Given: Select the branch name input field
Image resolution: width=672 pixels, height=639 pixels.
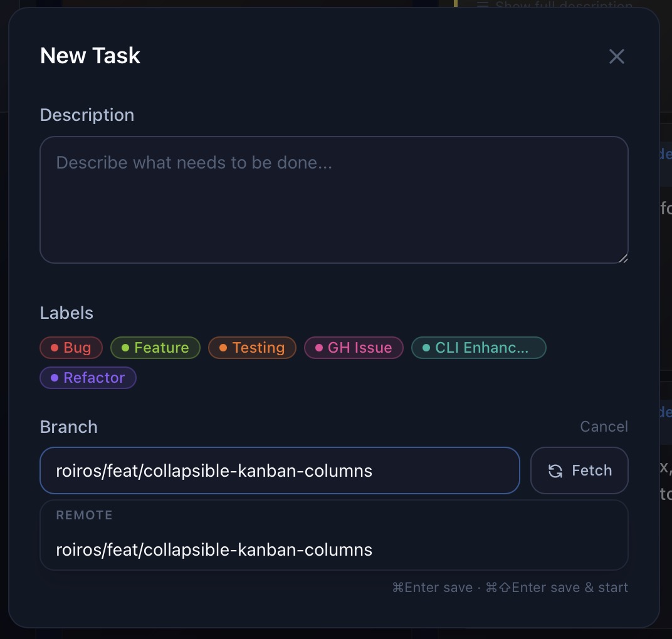Looking at the screenshot, I should pos(280,470).
